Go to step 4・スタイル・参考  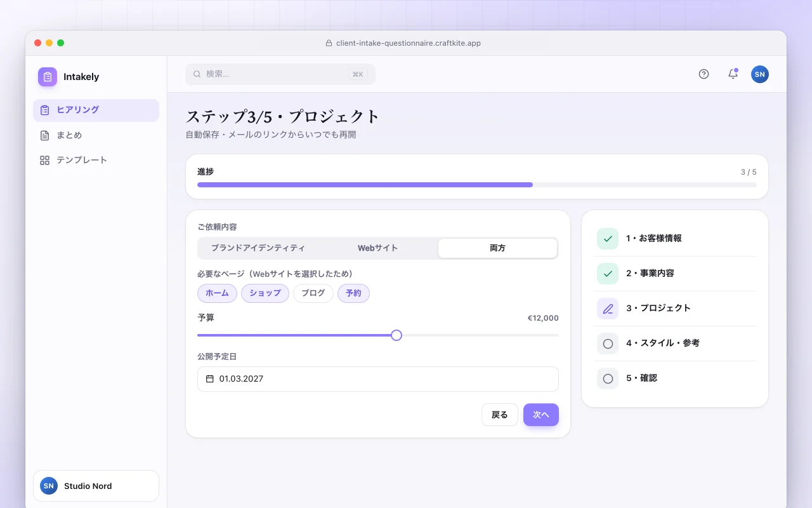(x=675, y=344)
